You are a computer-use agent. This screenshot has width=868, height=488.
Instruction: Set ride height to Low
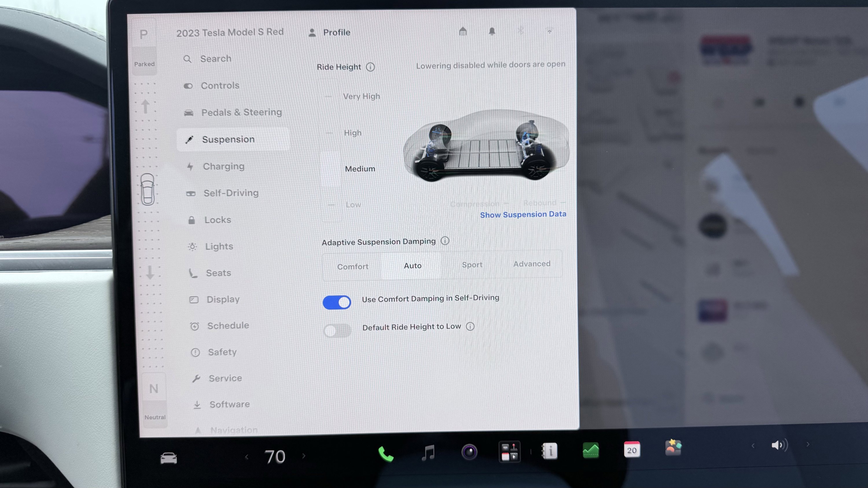353,205
